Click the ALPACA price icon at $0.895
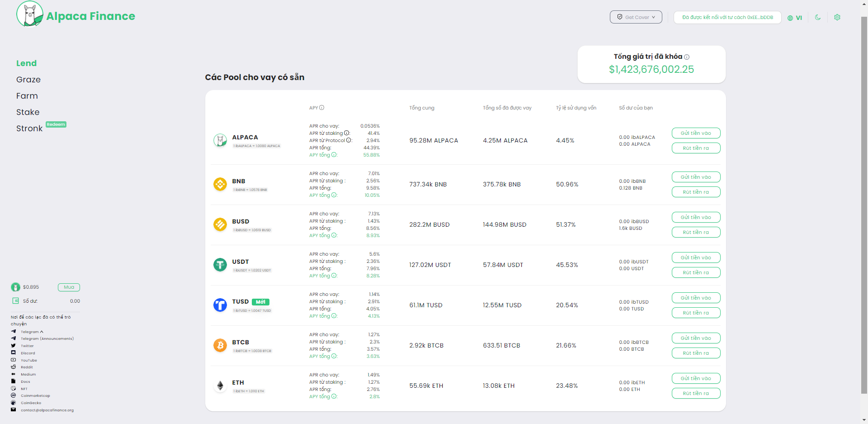 [15, 287]
